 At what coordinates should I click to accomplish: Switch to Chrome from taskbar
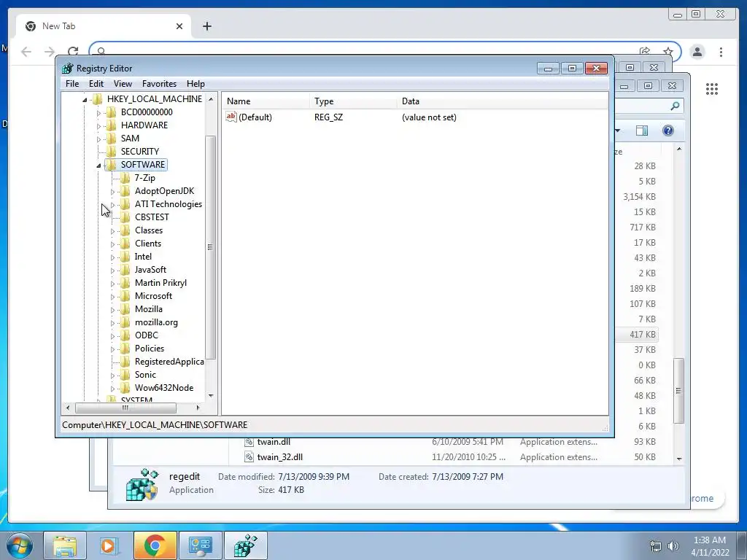click(x=155, y=545)
